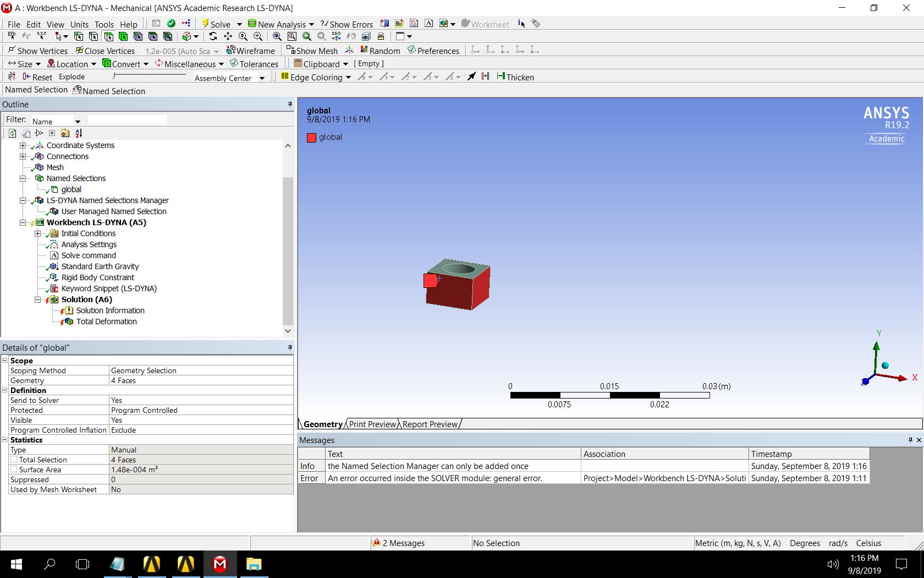Click the Reset explode button

(37, 77)
